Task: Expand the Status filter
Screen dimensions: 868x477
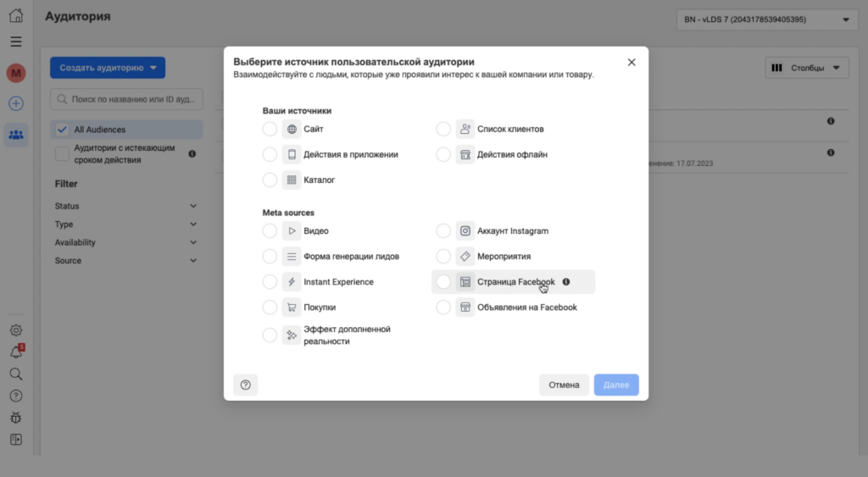Action: pos(125,206)
